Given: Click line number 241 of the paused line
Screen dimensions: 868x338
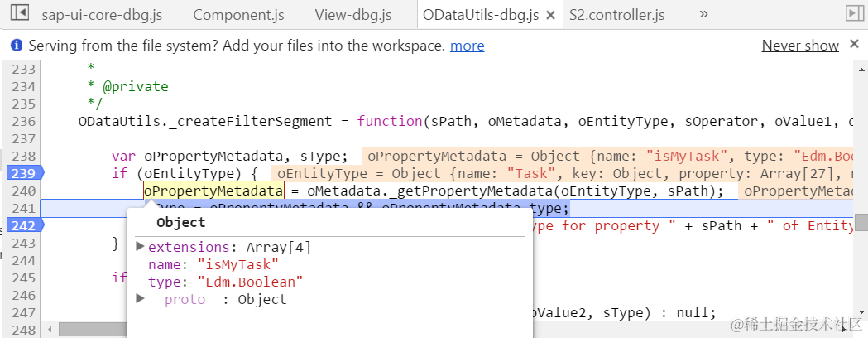Looking at the screenshot, I should pos(23,208).
